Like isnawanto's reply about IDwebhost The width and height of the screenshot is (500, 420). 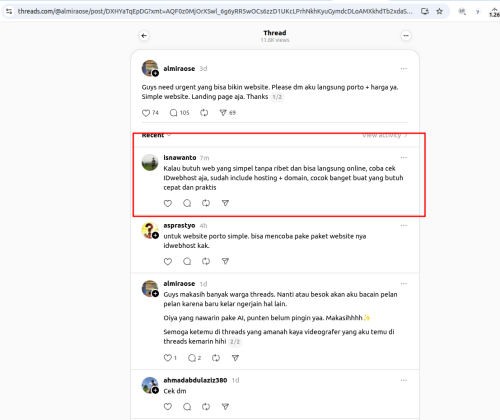pos(168,203)
